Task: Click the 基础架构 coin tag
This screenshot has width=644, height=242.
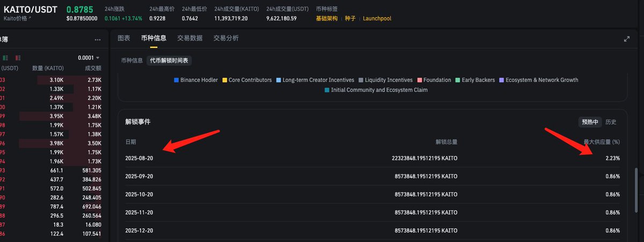Action: [x=327, y=18]
